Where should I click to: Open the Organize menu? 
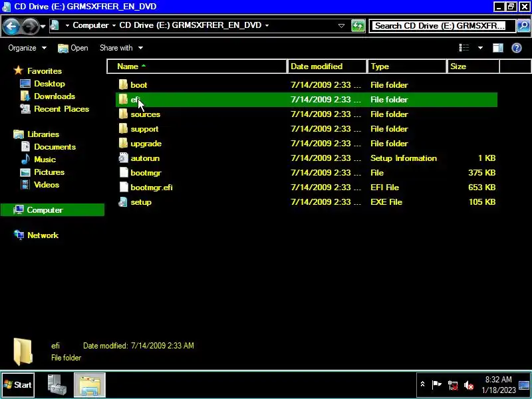click(27, 48)
